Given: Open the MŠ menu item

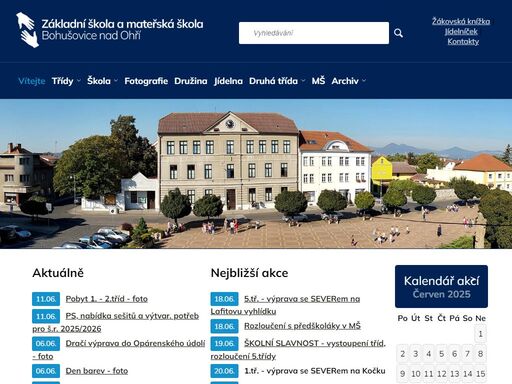Looking at the screenshot, I should (318, 81).
